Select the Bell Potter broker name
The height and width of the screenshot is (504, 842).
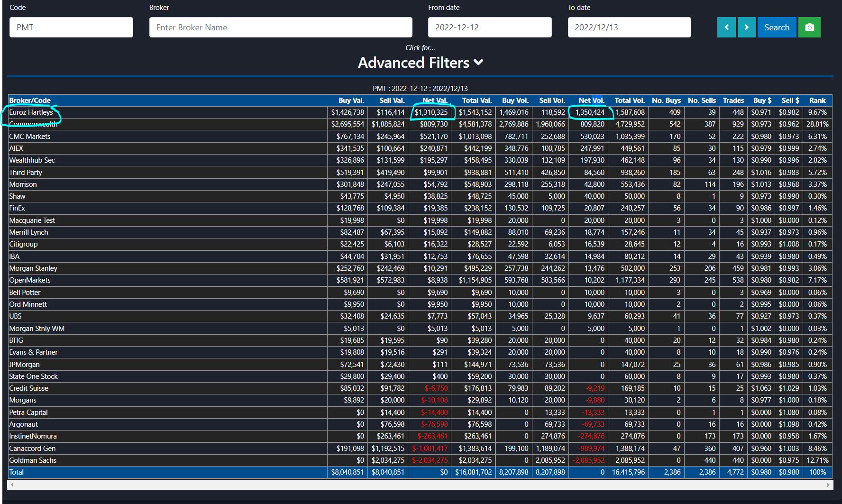coord(25,293)
